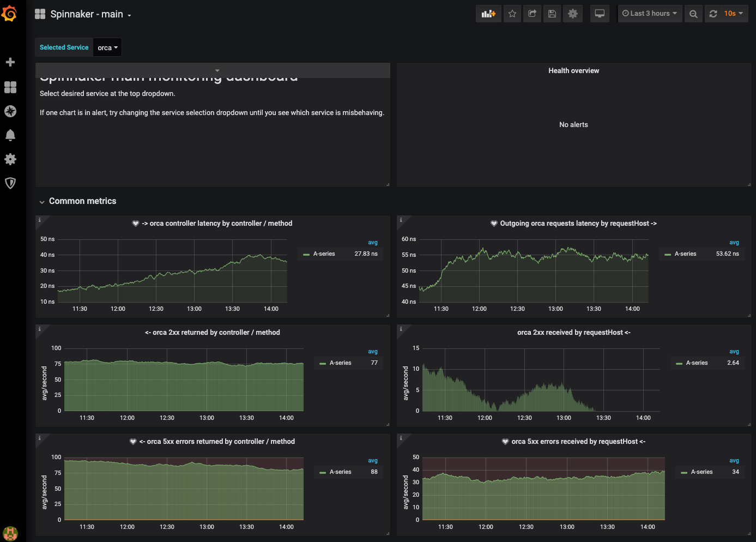Pick series color in 2xx received legend
This screenshot has height=542, width=756.
679,364
